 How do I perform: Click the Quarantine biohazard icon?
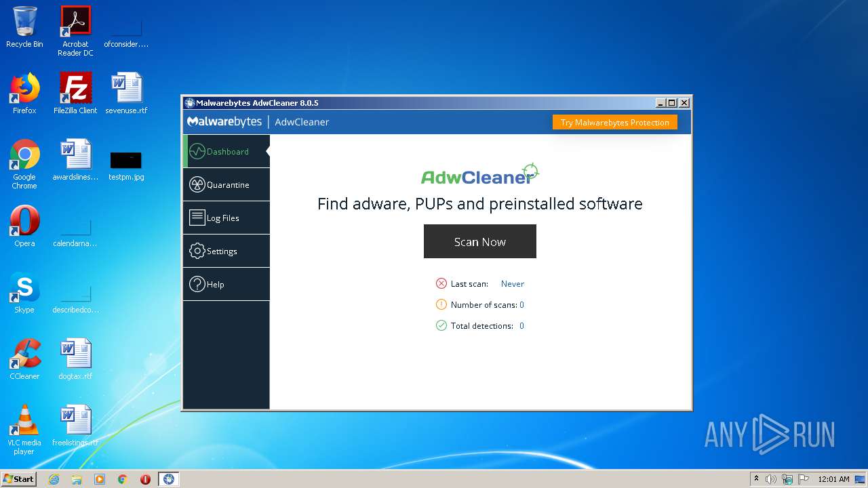click(197, 184)
